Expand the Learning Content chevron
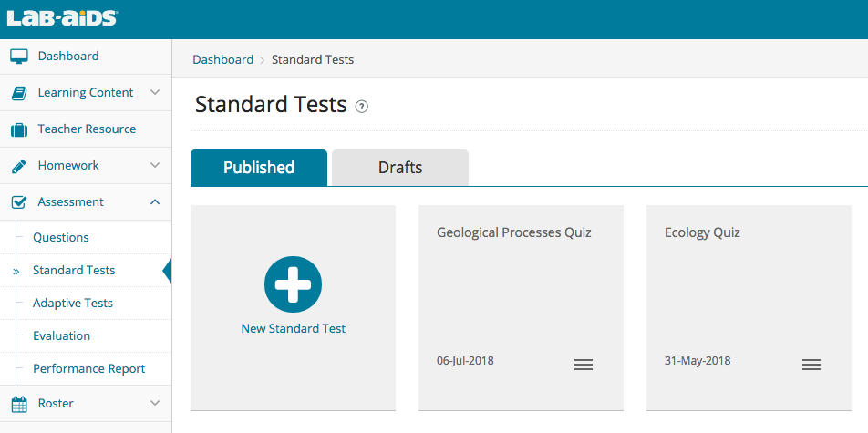Screen dimensions: 868x433 [155, 93]
